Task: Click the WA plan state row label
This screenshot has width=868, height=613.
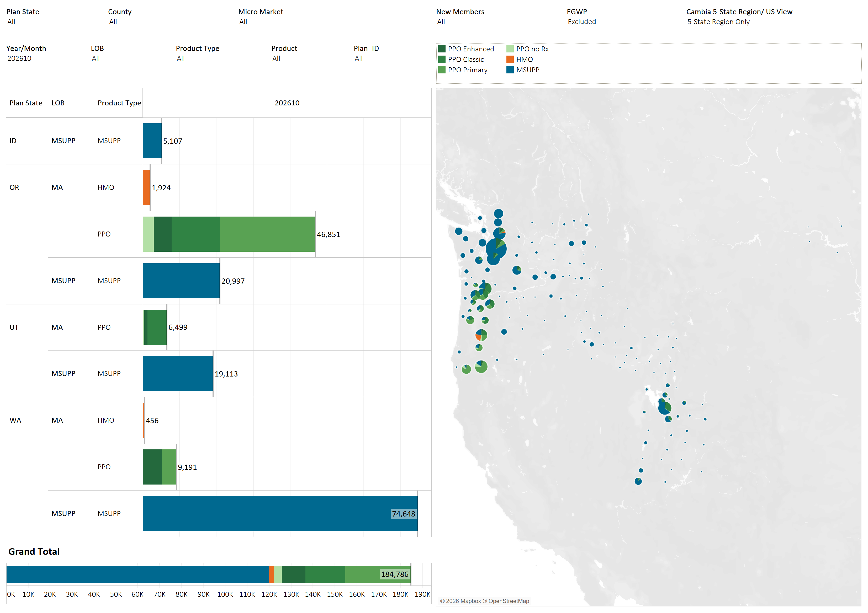Action: click(x=15, y=420)
